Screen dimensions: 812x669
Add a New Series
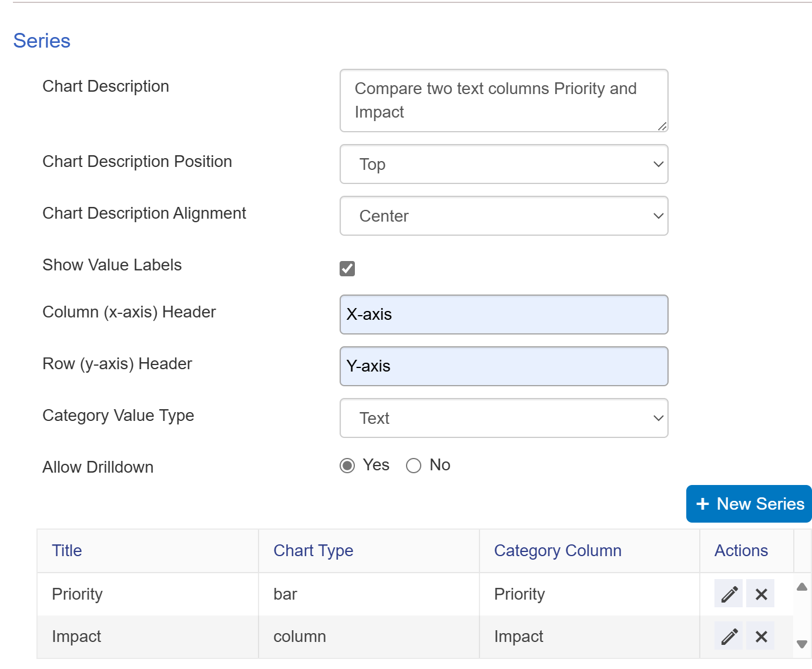coord(749,504)
